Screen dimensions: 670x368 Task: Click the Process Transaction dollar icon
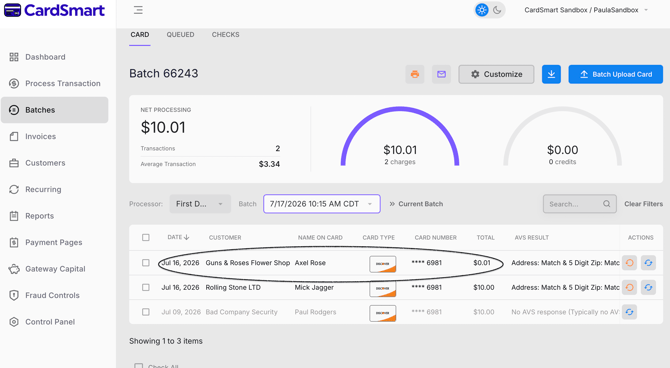click(x=14, y=83)
